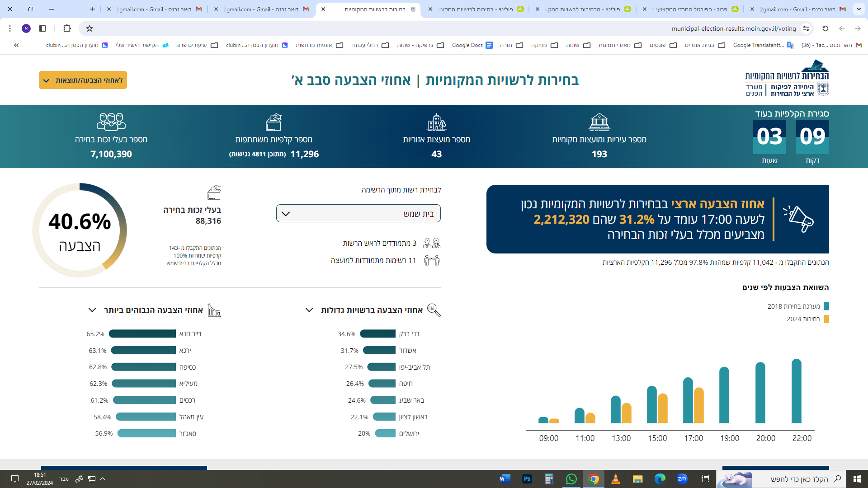Click the ballot box icon above participating polling stations
Image resolution: width=868 pixels, height=488 pixels.
pyautogui.click(x=274, y=122)
